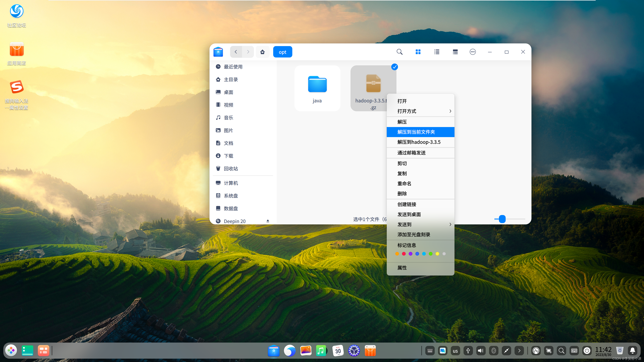Open 社区论坛 desktop shortcut
The image size is (644, 362).
click(17, 16)
